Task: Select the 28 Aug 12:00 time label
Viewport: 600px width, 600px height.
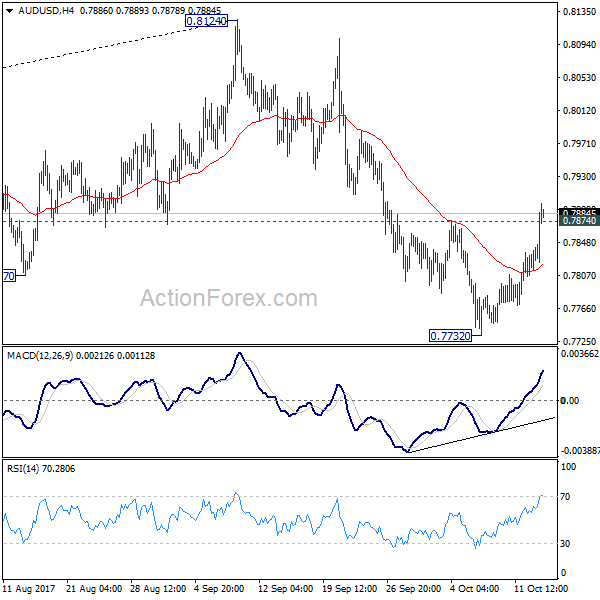Action: click(158, 589)
